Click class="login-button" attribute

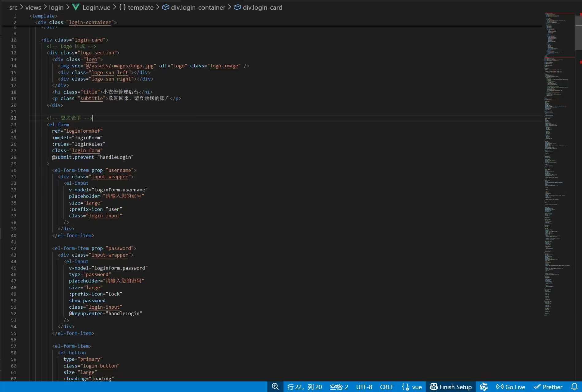click(x=91, y=366)
